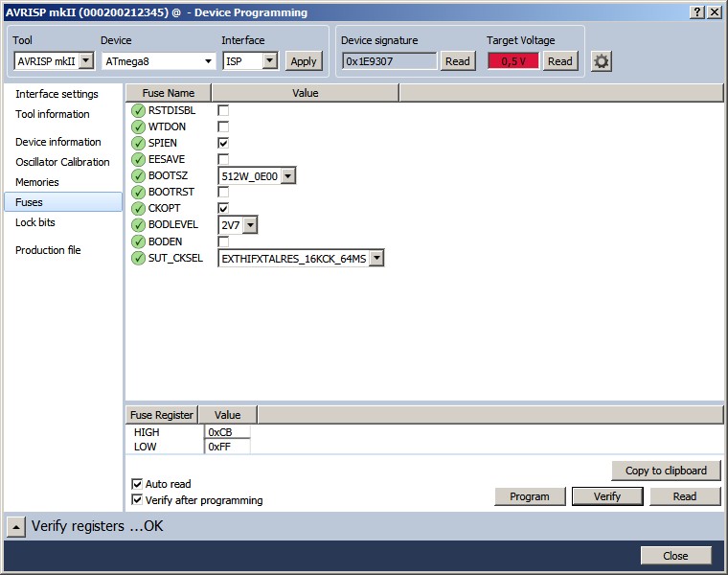Open the BODLEVEL dropdown 2V7
Screen dimensions: 728x575
pos(238,225)
